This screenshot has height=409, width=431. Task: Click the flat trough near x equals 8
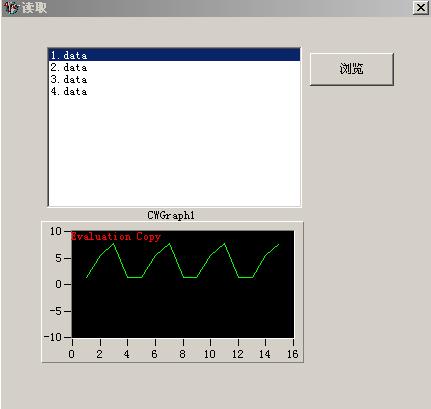tap(190, 277)
